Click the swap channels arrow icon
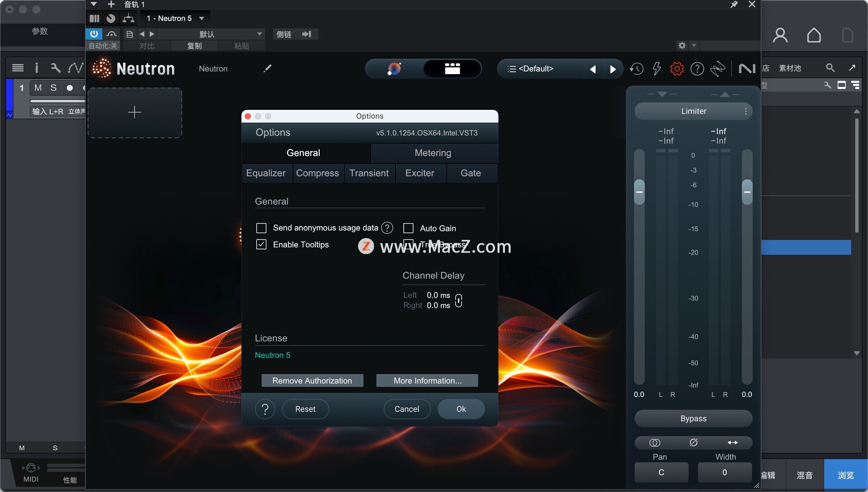The height and width of the screenshot is (492, 868). pyautogui.click(x=732, y=442)
